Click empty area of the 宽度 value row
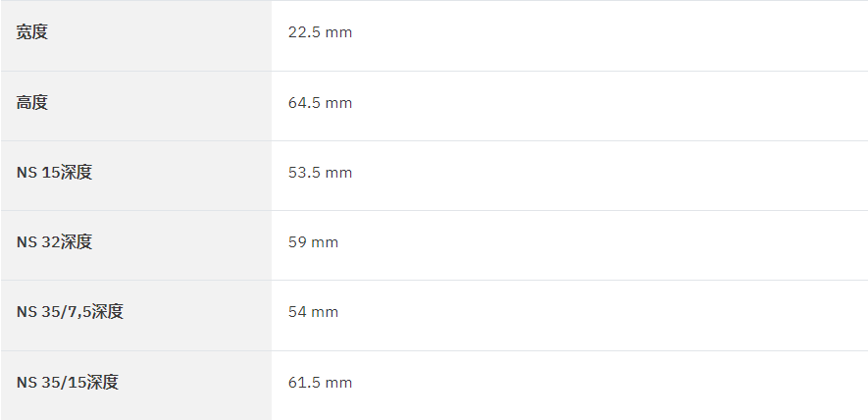This screenshot has width=868, height=420. click(x=609, y=35)
